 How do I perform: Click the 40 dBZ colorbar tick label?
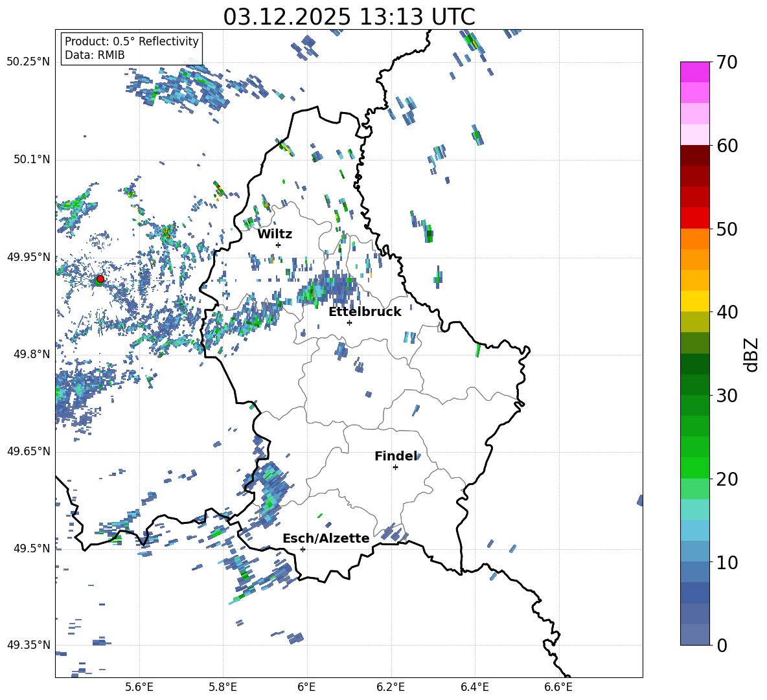pyautogui.click(x=727, y=312)
